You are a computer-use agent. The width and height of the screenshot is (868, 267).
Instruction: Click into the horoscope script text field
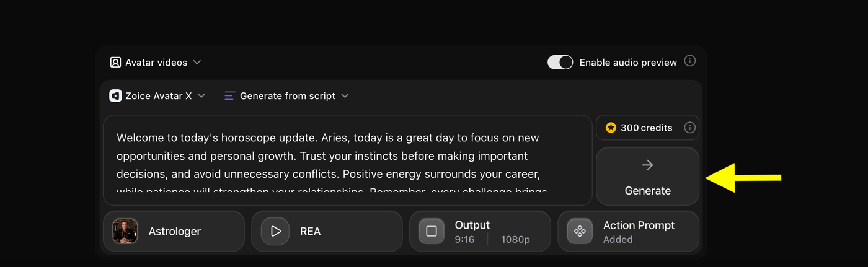click(347, 160)
